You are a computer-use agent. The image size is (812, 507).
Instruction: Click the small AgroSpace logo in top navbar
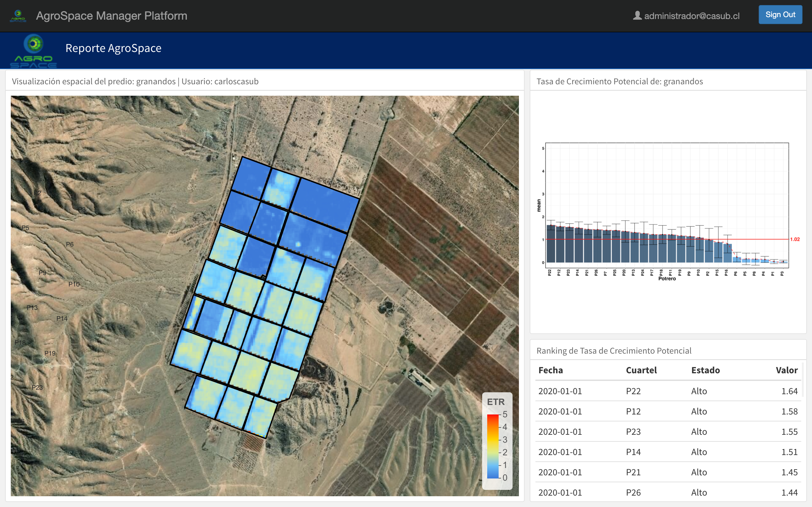click(x=18, y=16)
